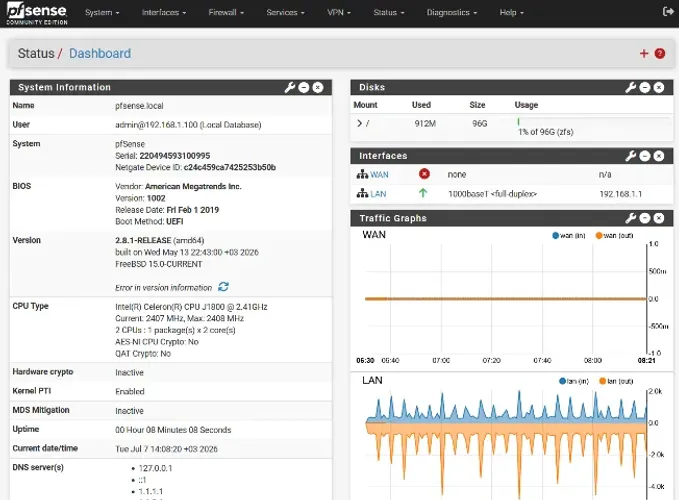The image size is (679, 500).
Task: Remove the Disks widget
Action: (x=659, y=87)
